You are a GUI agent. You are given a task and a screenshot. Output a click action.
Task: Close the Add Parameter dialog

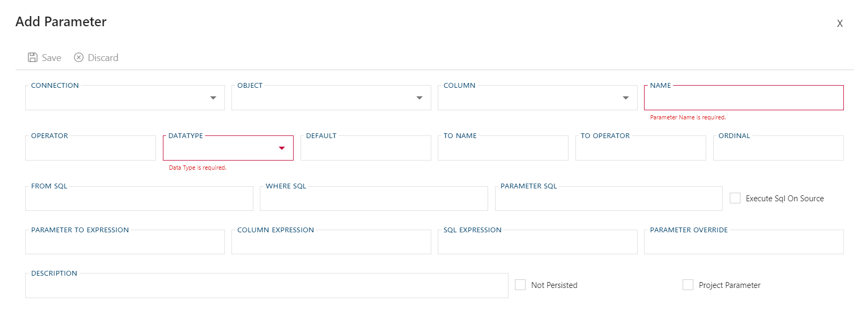click(840, 24)
